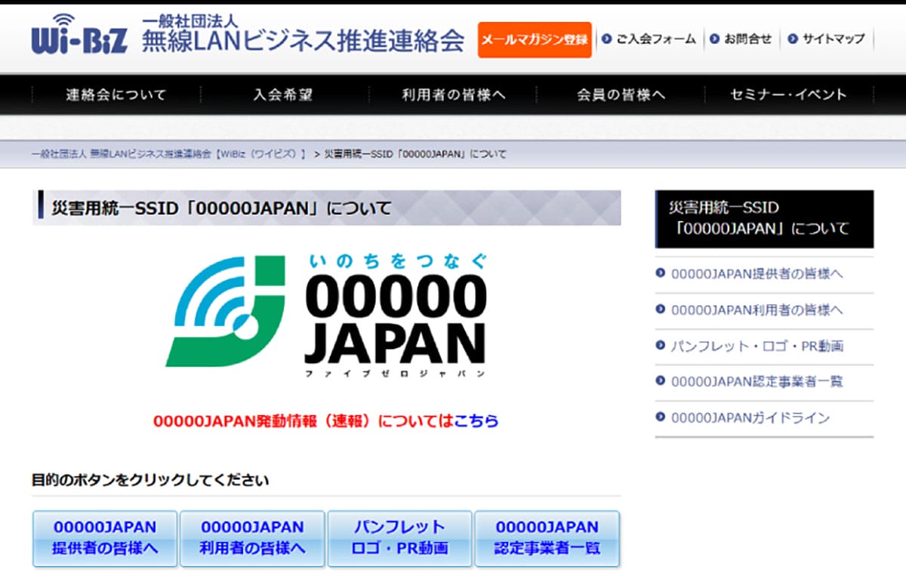The height and width of the screenshot is (588, 906).
Task: Open sidebar link 00000JAPAN提供者の皆様へ
Action: [757, 274]
